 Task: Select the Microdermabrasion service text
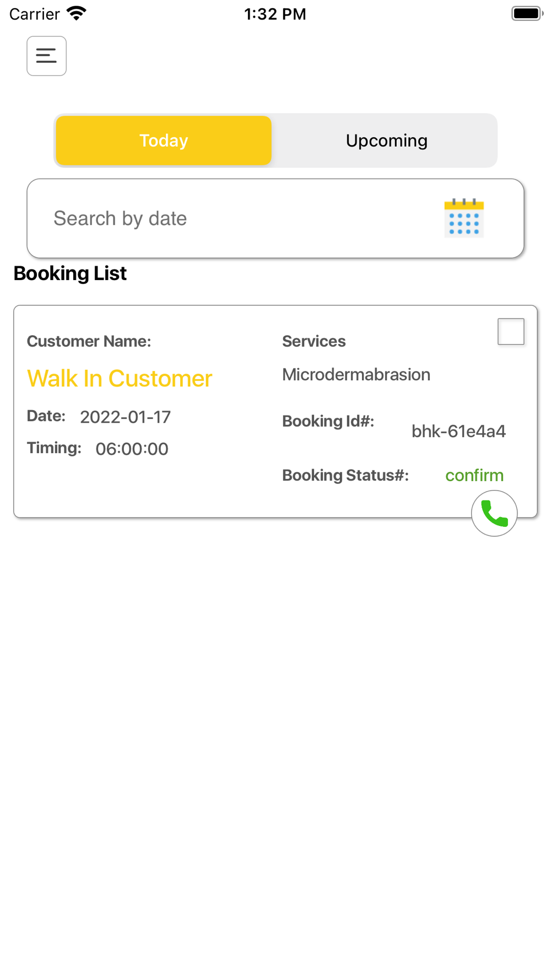tap(356, 374)
